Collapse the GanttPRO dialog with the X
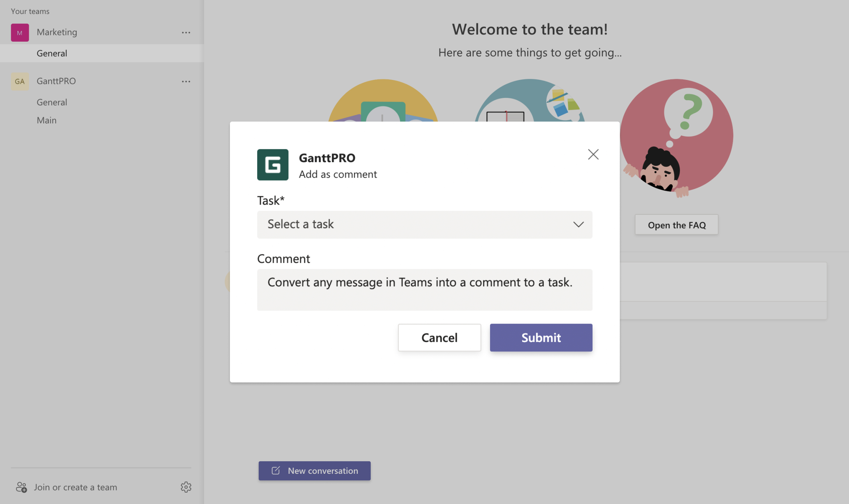Viewport: 849px width, 504px height. (x=593, y=154)
